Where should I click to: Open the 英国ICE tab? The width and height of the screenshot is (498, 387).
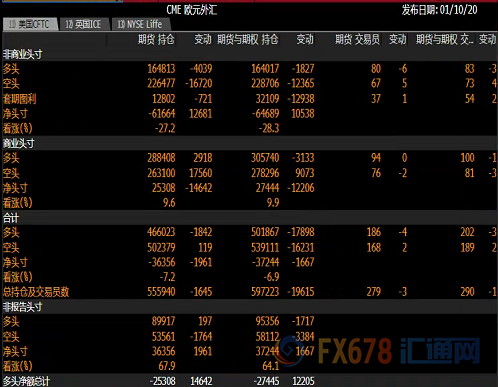point(84,24)
